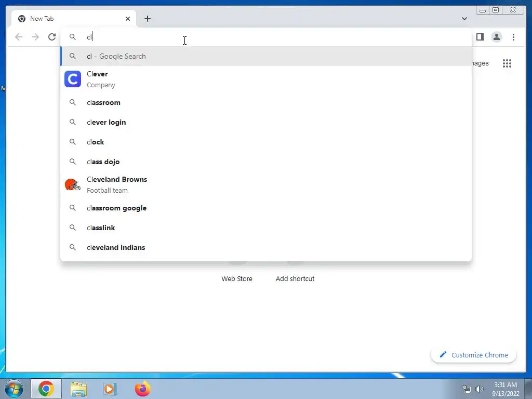Click the network tray icon
The height and width of the screenshot is (399, 532).
coord(467,389)
